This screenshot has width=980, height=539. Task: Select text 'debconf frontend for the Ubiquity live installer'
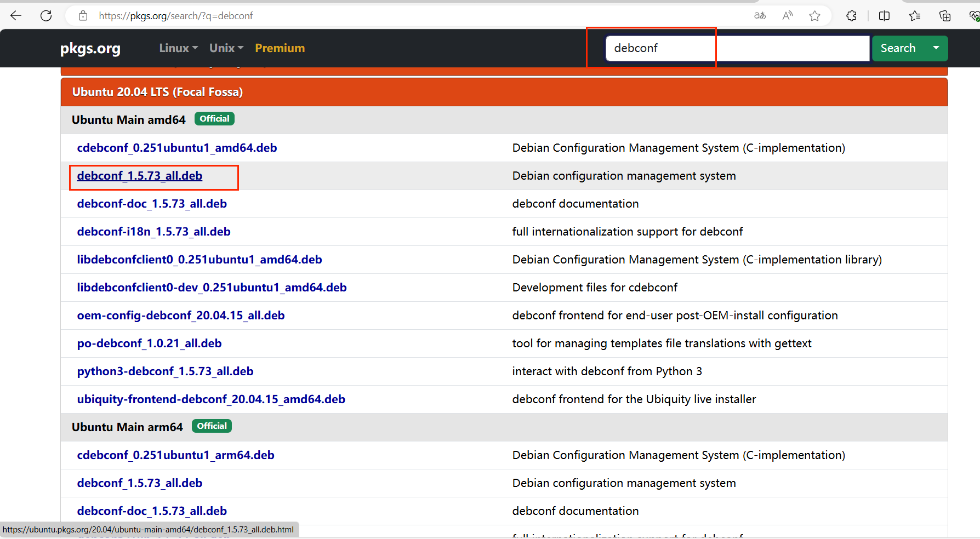634,399
